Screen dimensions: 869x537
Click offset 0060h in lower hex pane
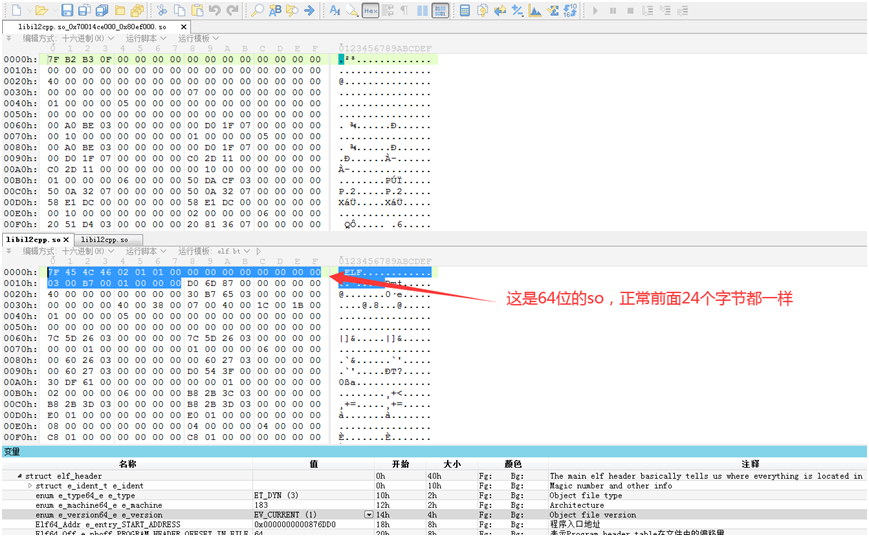coord(21,338)
